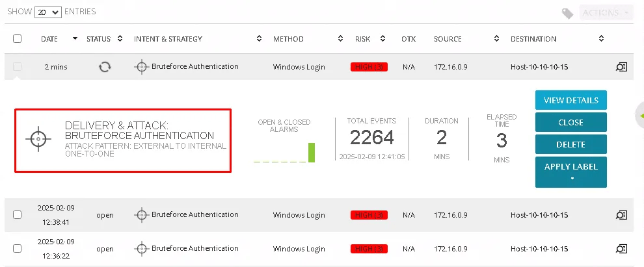Image resolution: width=644 pixels, height=267 pixels.
Task: Open the Show entries count dropdown
Action: [47, 12]
